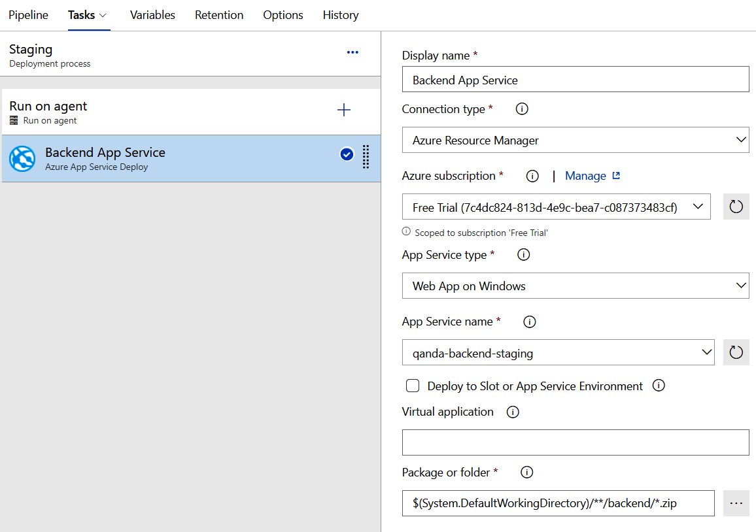
Task: Browse for package using ellipsis button
Action: coord(736,503)
